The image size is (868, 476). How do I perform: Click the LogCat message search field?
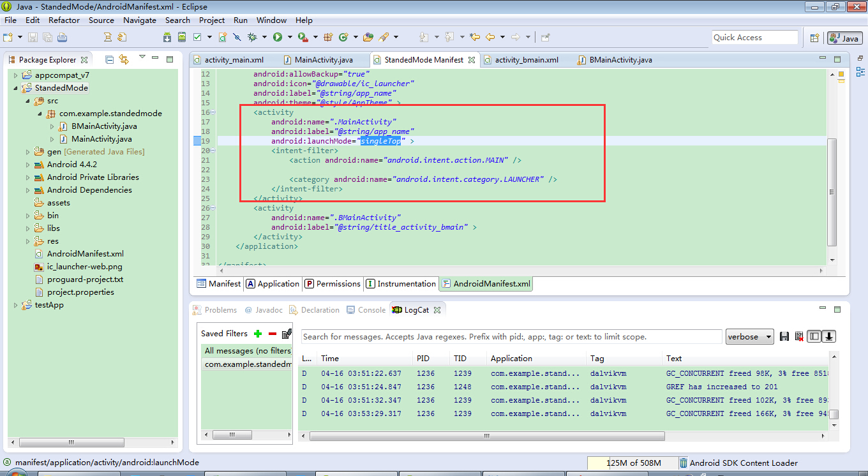click(x=511, y=337)
